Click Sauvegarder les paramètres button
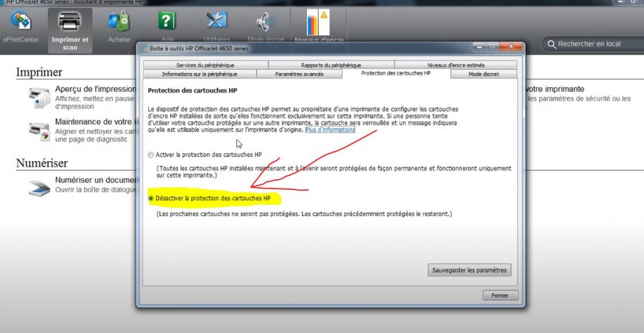 pyautogui.click(x=469, y=270)
